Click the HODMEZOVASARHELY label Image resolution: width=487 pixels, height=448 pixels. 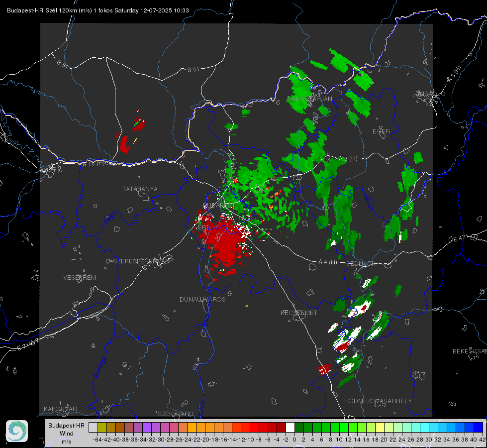[x=378, y=401]
